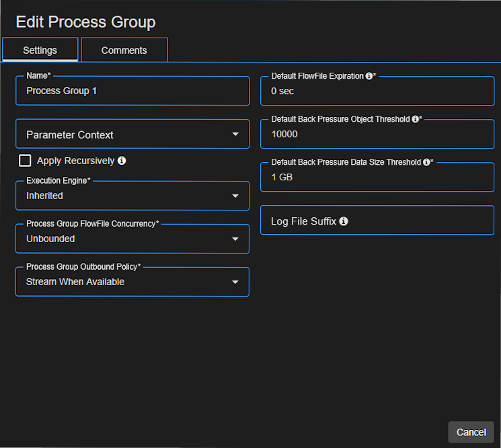
Task: Click the Parameter Context dropdown arrow
Action: (x=235, y=135)
